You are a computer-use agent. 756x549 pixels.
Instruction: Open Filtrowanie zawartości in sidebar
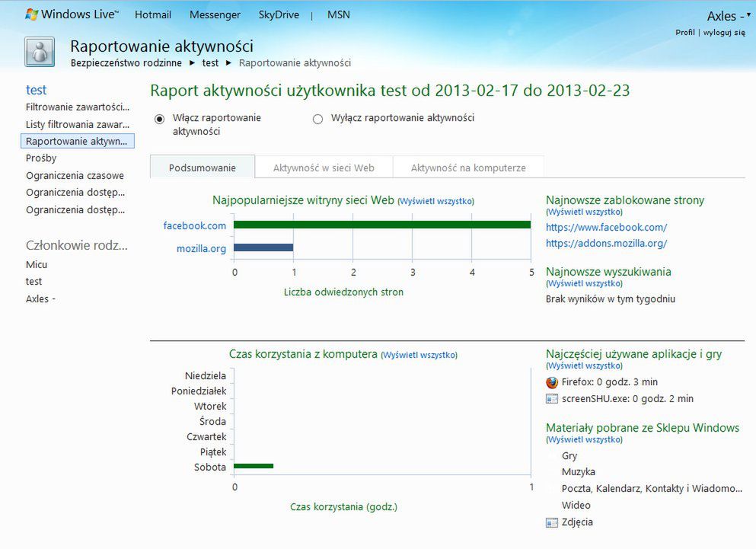[x=78, y=107]
